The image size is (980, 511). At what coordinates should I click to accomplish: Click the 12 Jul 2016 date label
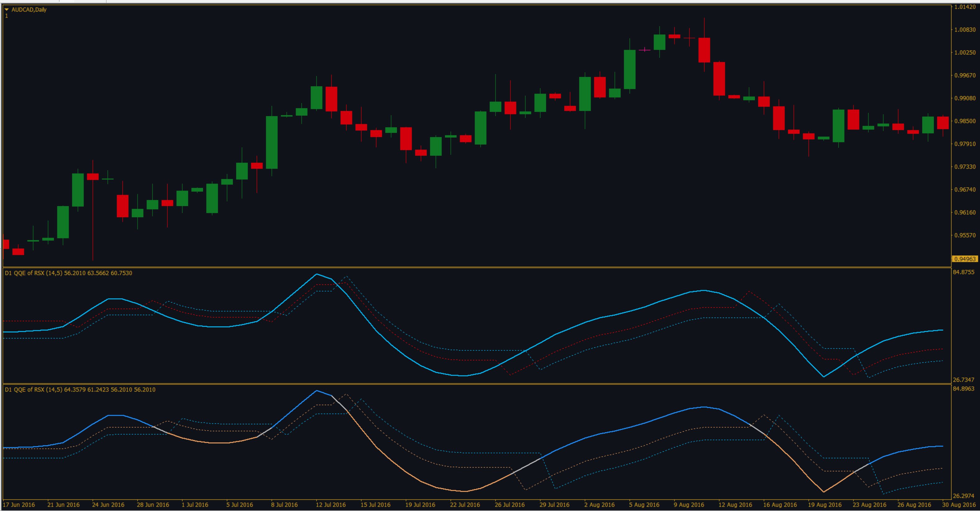click(330, 504)
